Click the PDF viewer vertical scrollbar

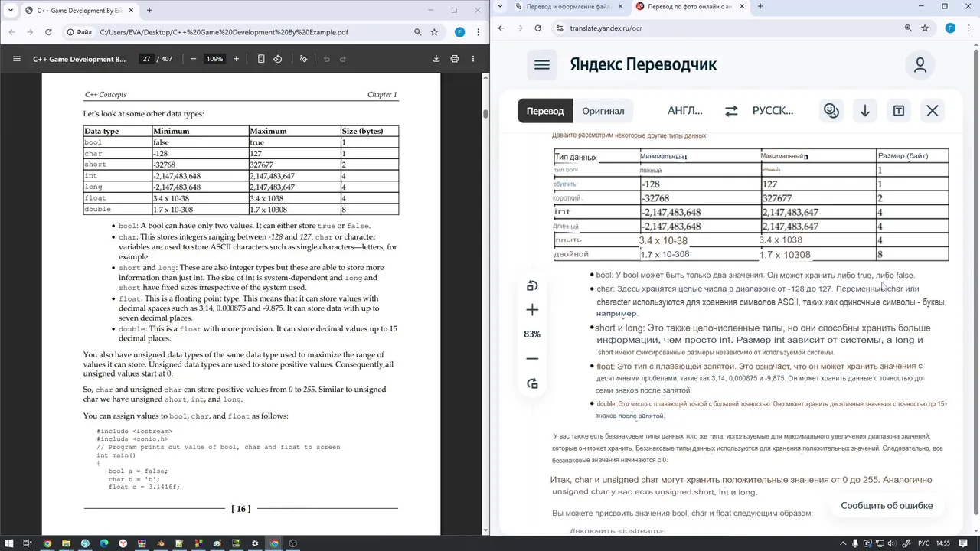[x=485, y=113]
